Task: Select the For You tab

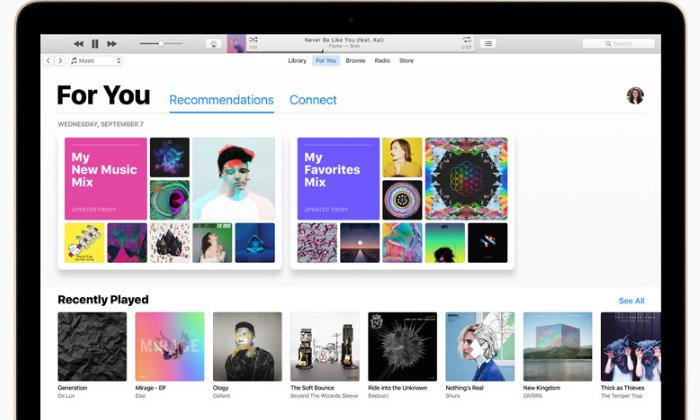Action: [x=326, y=61]
